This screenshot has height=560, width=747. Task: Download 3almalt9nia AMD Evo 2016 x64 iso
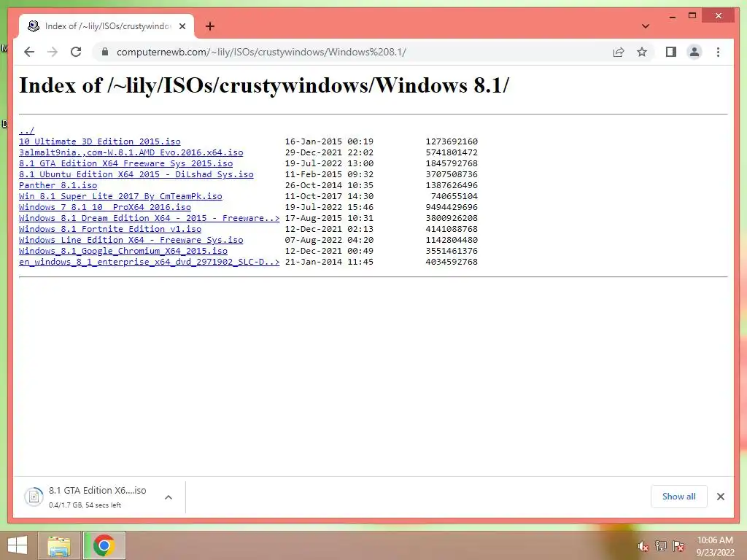click(131, 152)
